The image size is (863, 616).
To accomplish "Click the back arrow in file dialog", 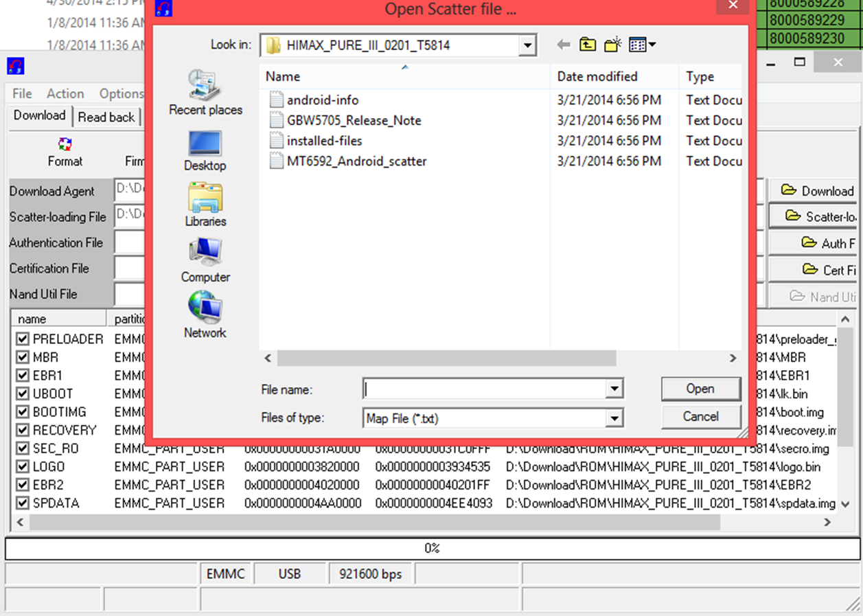I will pyautogui.click(x=564, y=45).
